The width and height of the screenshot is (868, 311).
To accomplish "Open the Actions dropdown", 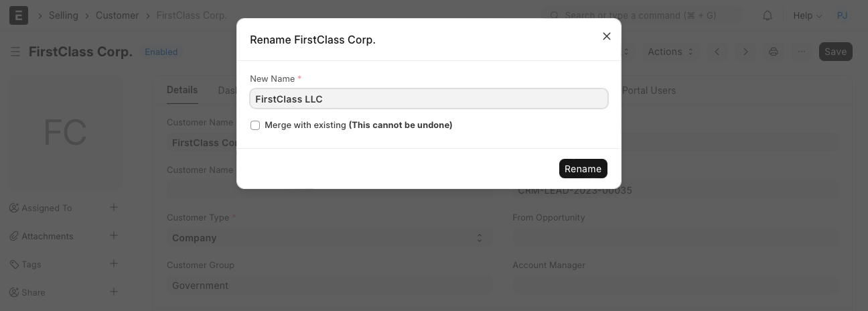I will click(x=670, y=52).
